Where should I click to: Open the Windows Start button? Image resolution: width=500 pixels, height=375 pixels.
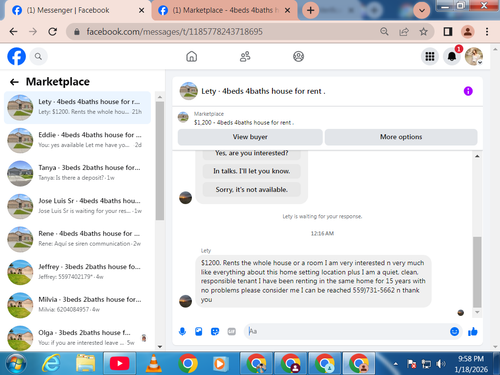16,363
